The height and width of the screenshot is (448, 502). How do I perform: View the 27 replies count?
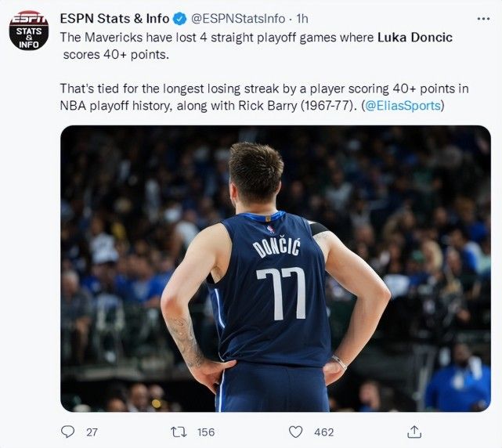[x=92, y=432]
